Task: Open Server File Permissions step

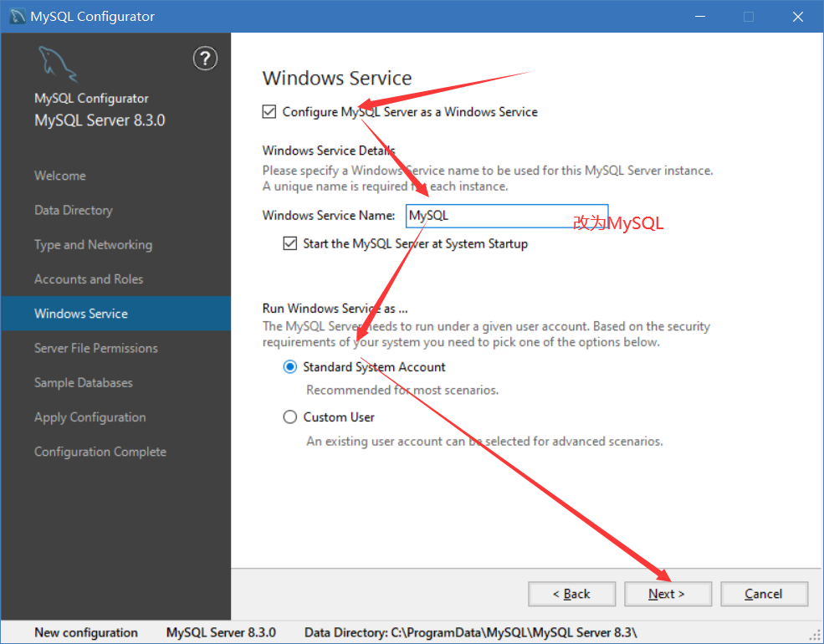Action: 96,348
